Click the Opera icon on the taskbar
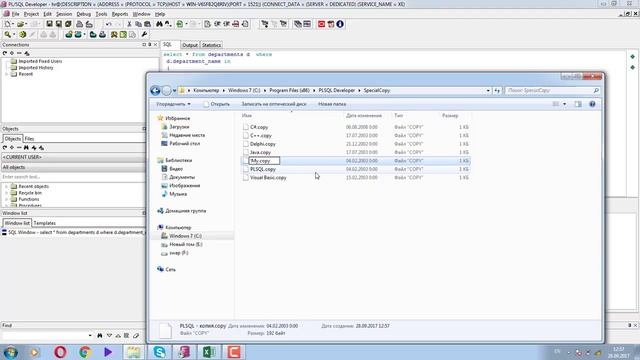The width and height of the screenshot is (640, 360). tap(60, 352)
